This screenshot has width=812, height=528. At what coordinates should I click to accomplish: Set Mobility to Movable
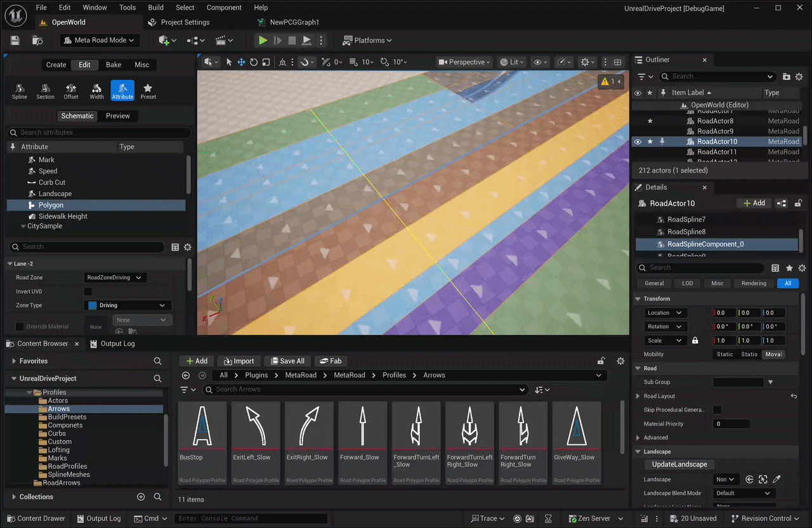pos(773,354)
